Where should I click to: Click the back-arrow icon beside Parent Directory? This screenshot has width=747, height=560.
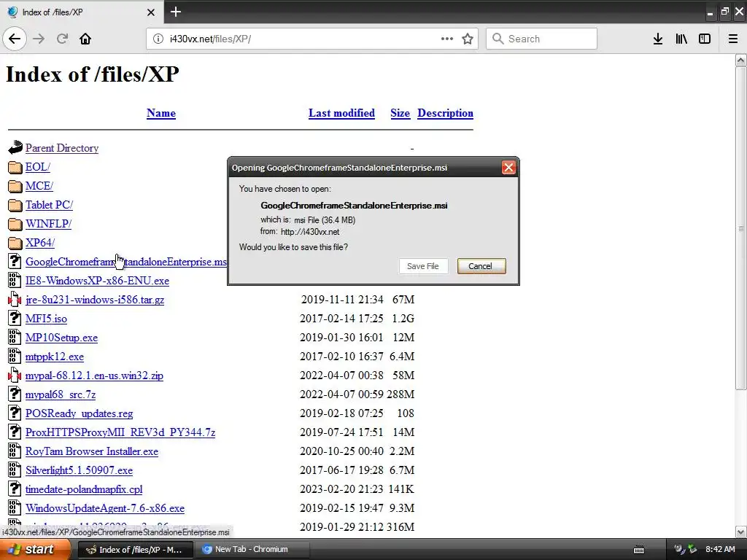(x=15, y=147)
